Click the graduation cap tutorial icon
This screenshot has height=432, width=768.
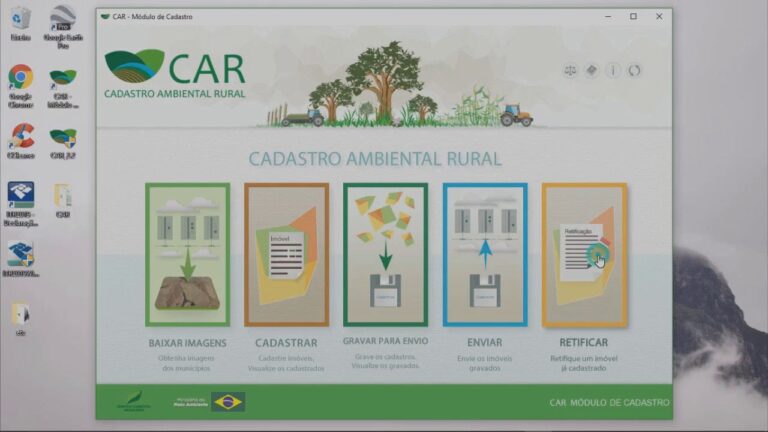[x=592, y=71]
